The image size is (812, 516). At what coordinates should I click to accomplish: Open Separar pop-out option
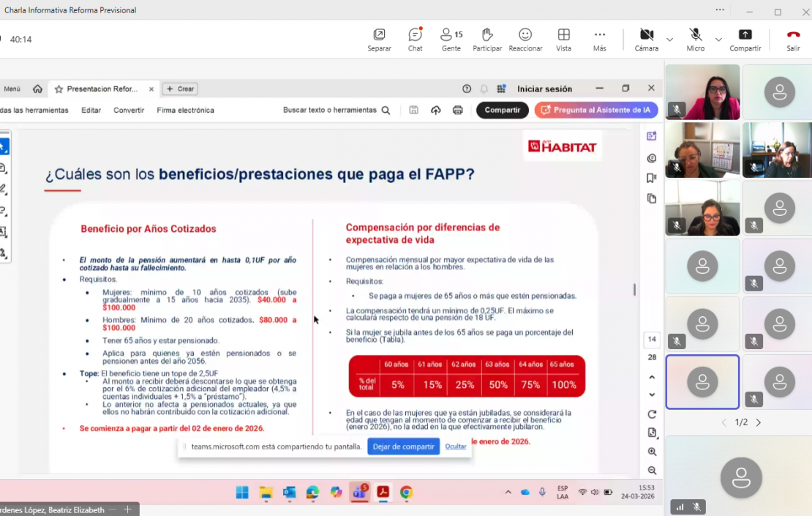click(x=379, y=39)
